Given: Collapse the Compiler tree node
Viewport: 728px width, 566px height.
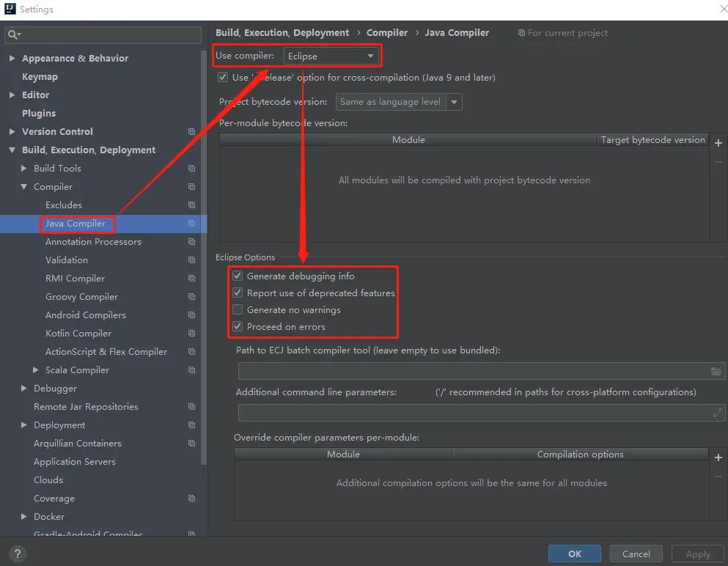Looking at the screenshot, I should coord(23,187).
